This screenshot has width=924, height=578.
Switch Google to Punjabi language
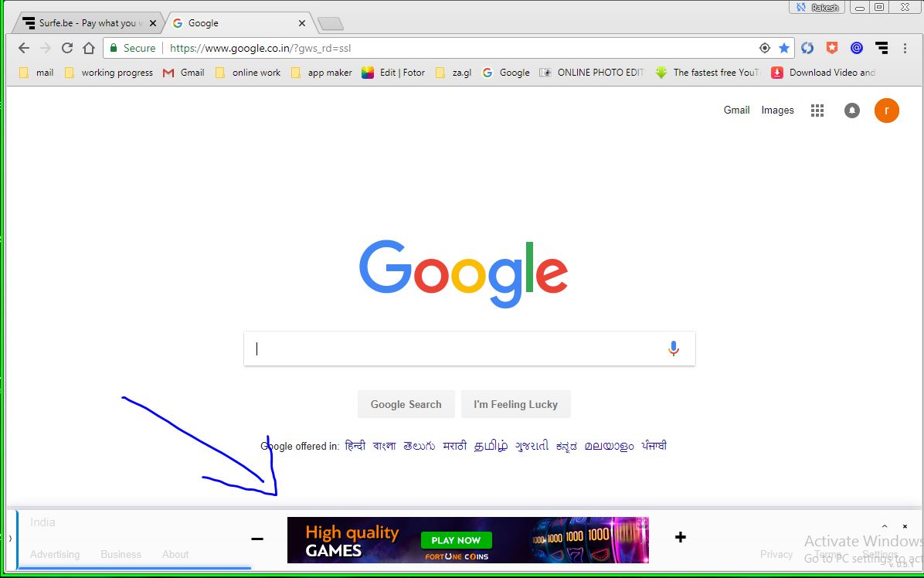(654, 446)
